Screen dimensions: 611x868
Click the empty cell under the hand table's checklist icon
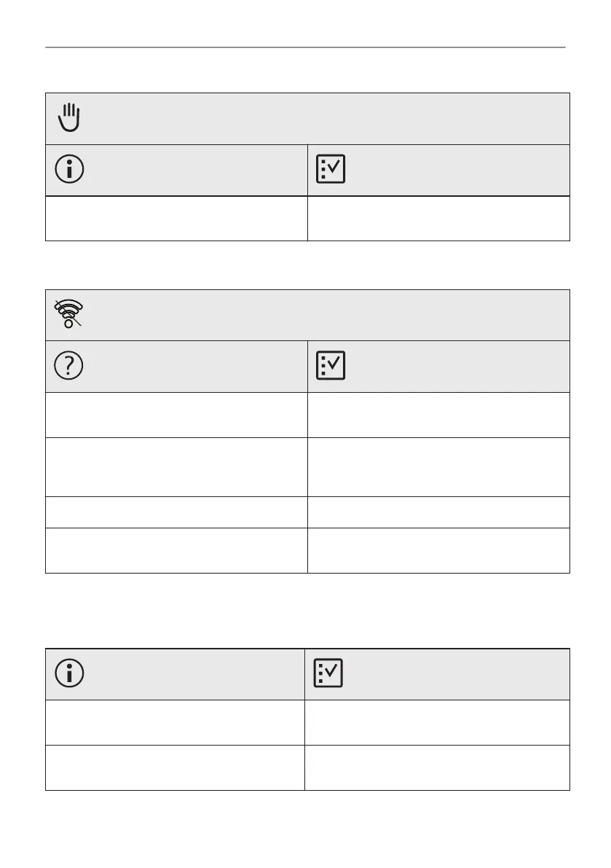(x=438, y=218)
